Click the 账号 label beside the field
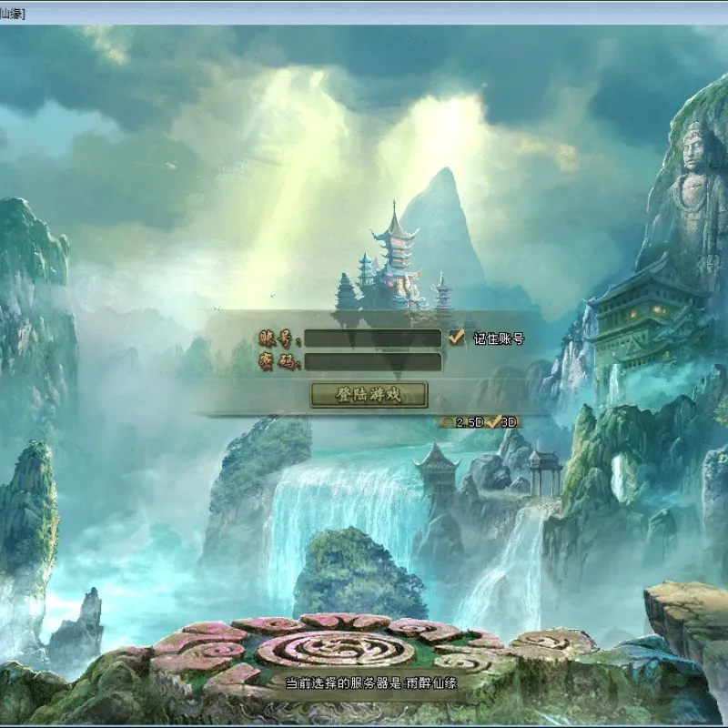This screenshot has height=728, width=728. point(279,339)
